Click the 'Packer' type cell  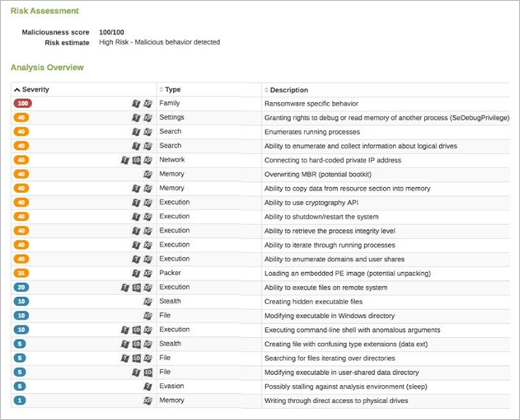(x=170, y=273)
